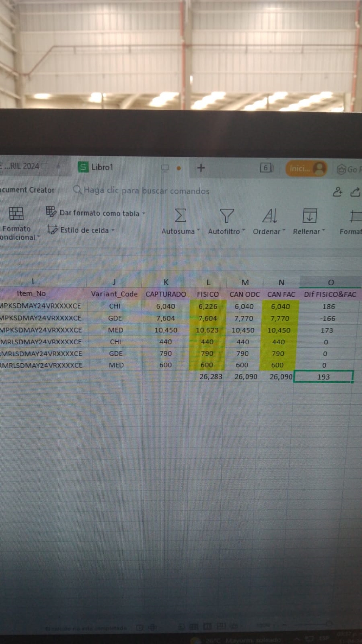Image resolution: width=362 pixels, height=644 pixels.
Task: Click the display icon on the Libro1 tab
Action: point(165,168)
